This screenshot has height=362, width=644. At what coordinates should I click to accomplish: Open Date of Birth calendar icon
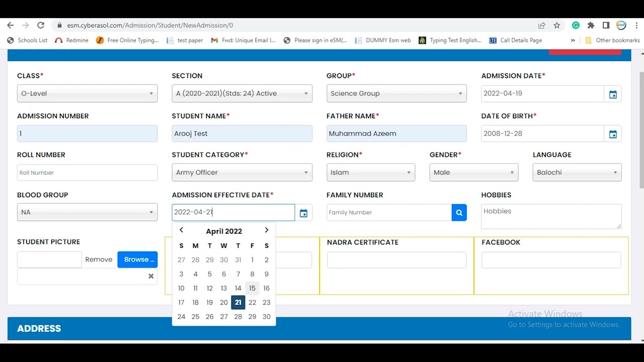coord(613,134)
